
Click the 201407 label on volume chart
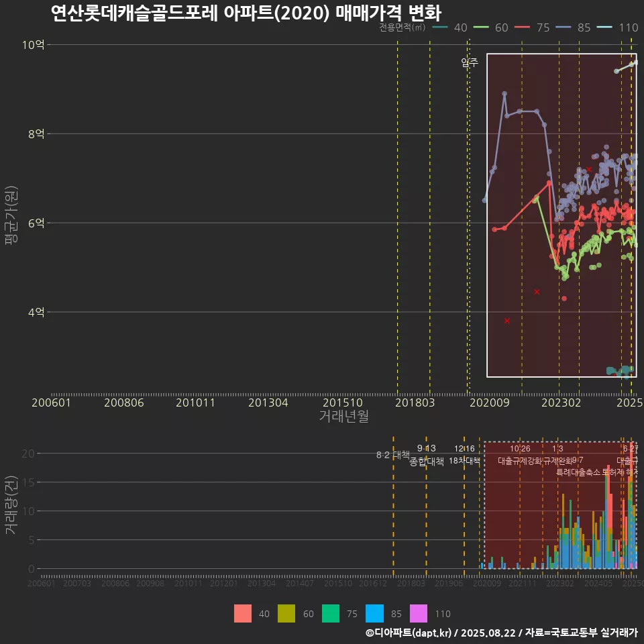click(x=300, y=583)
